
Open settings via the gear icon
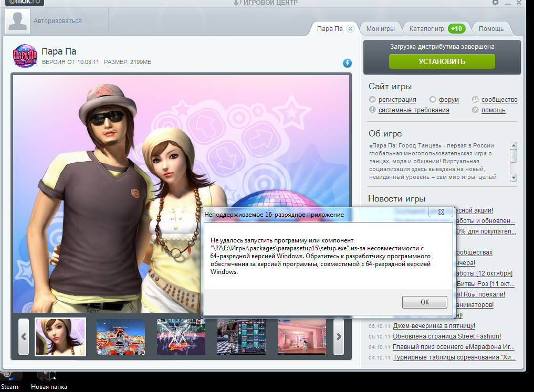495,3
